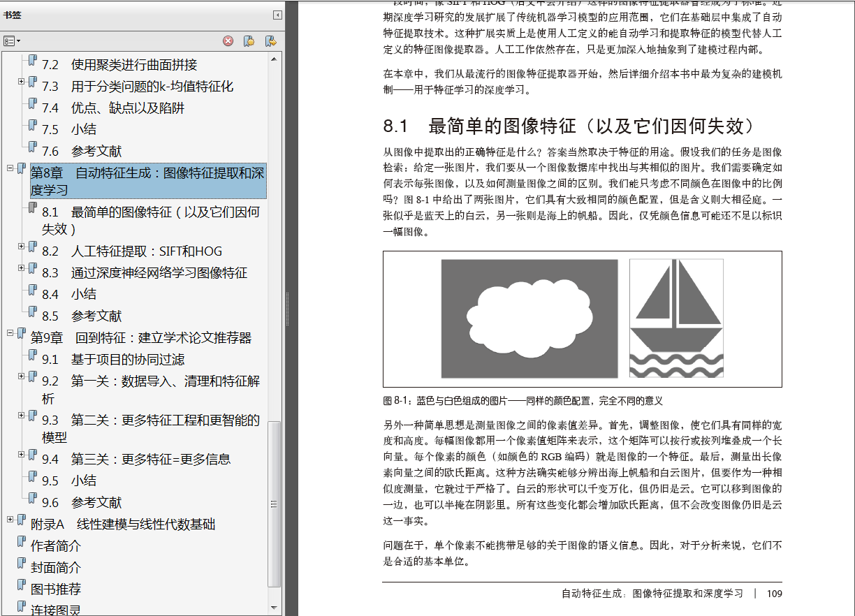Collapse the 第8章 自动特征生成 chapter node
Image resolution: width=855 pixels, height=616 pixels.
pos(10,168)
